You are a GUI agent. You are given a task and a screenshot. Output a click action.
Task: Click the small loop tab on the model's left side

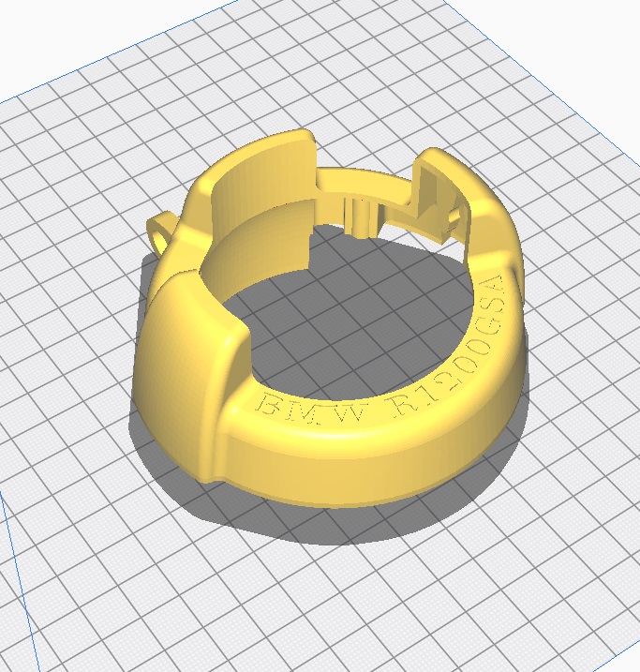click(x=161, y=230)
